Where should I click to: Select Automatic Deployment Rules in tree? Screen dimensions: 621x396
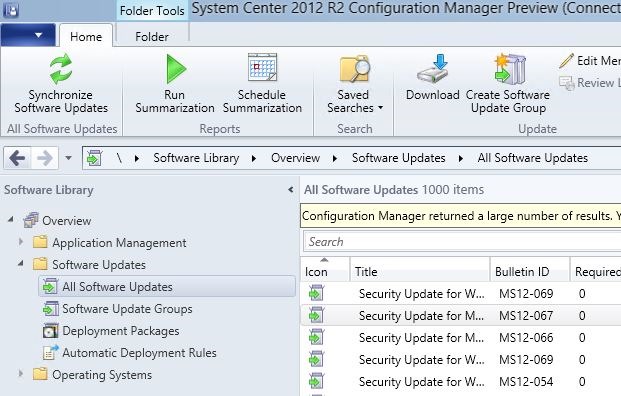coord(139,352)
